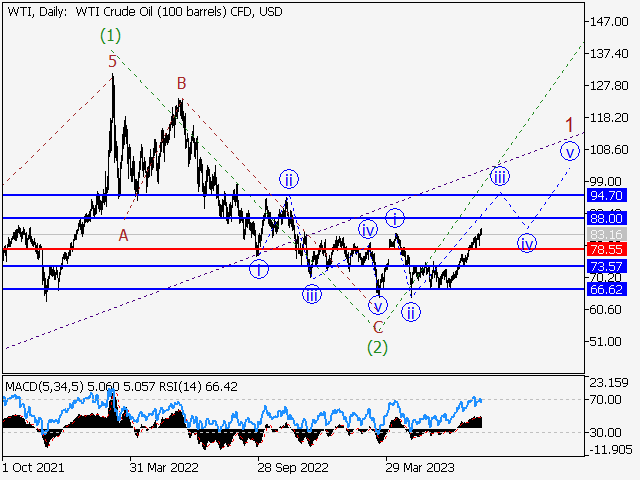
Task: Click the 28 Sep 2022 date label
Action: point(293,467)
